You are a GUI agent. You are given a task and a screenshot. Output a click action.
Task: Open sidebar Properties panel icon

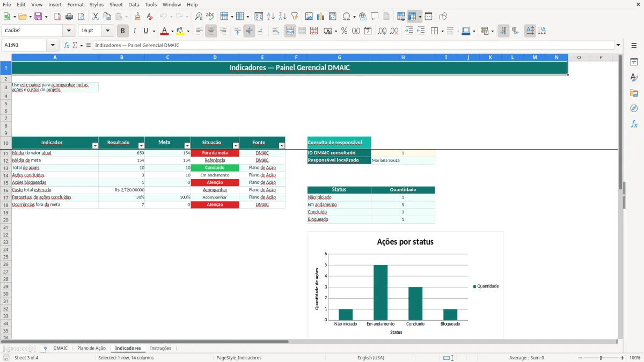(634, 62)
